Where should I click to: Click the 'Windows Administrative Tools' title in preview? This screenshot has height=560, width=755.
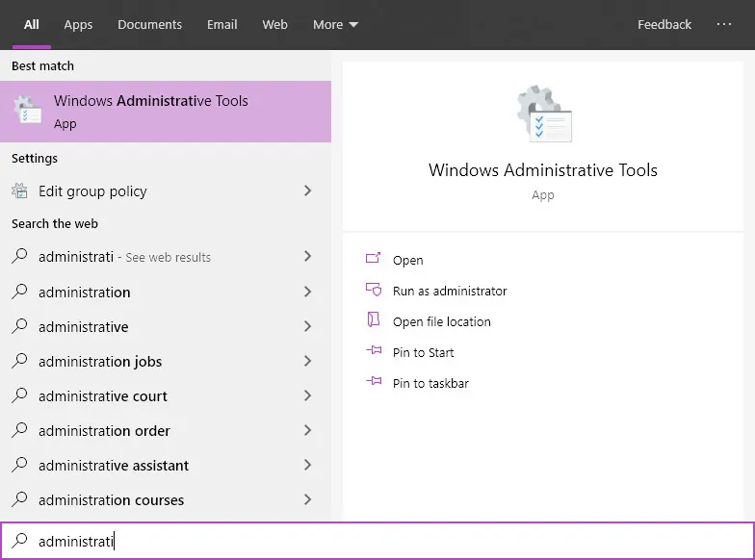click(x=543, y=169)
